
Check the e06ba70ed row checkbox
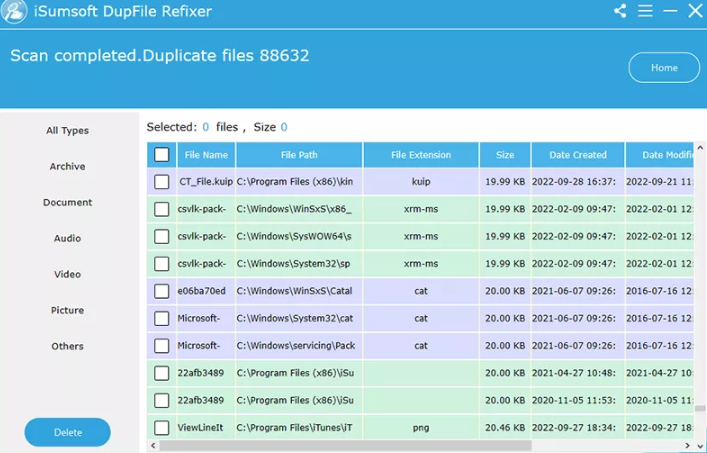tap(161, 291)
